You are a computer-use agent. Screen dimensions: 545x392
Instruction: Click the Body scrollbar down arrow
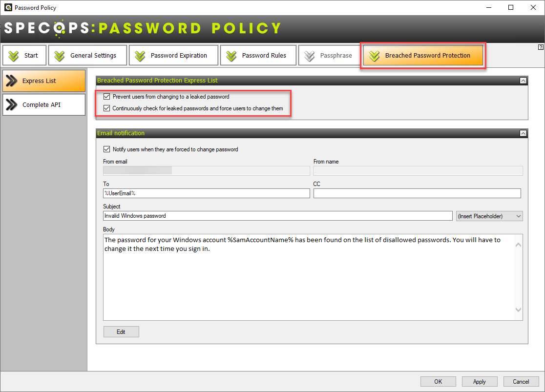coord(518,309)
